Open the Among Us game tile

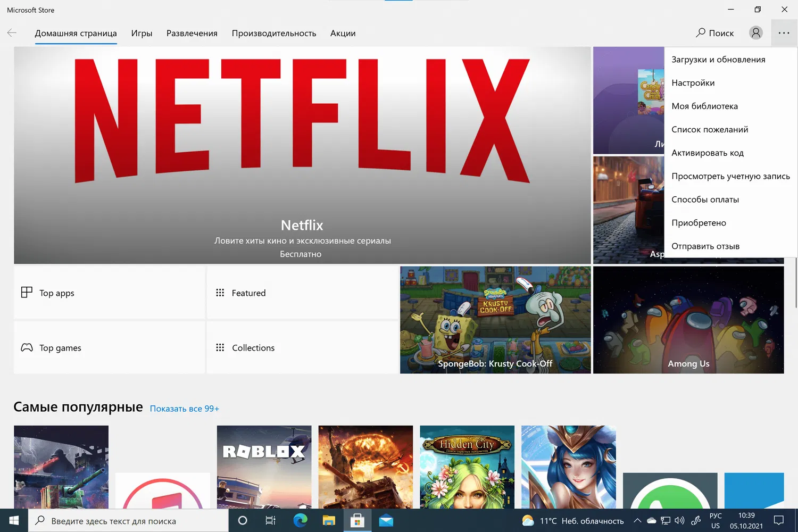(x=688, y=320)
